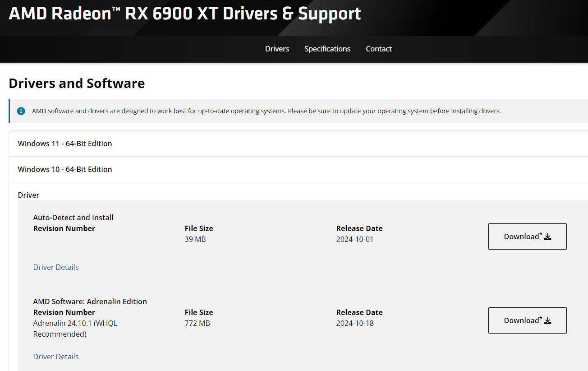Expand Windows 10 - 64-Bit Edition section

[x=298, y=169]
